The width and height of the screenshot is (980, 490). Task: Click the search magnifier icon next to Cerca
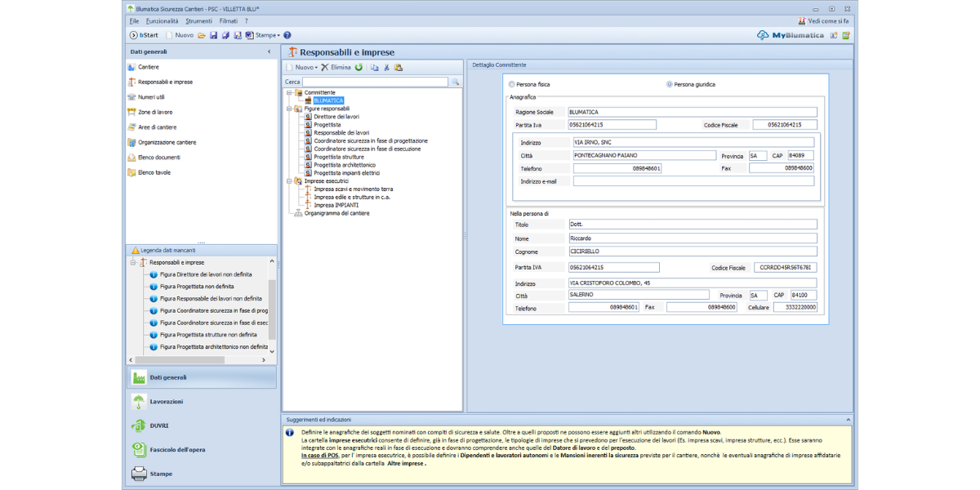click(x=456, y=82)
